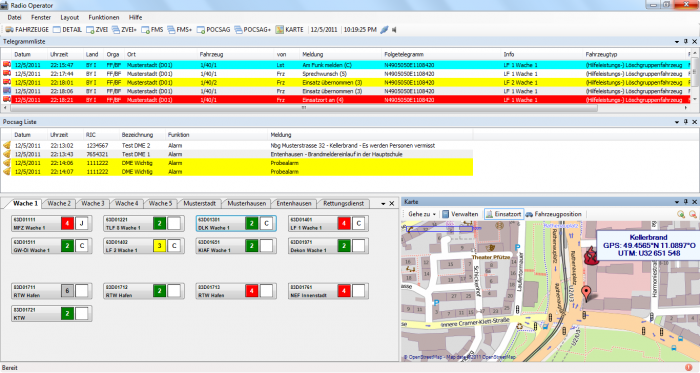This screenshot has width=700, height=373.
Task: Open Karte panel options dropdown
Action: click(677, 202)
